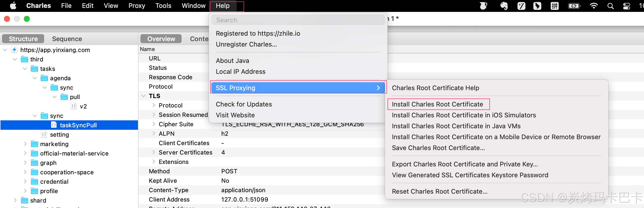Viewport: 644px width, 208px height.
Task: Click the shard folder icon
Action: pyautogui.click(x=24, y=200)
